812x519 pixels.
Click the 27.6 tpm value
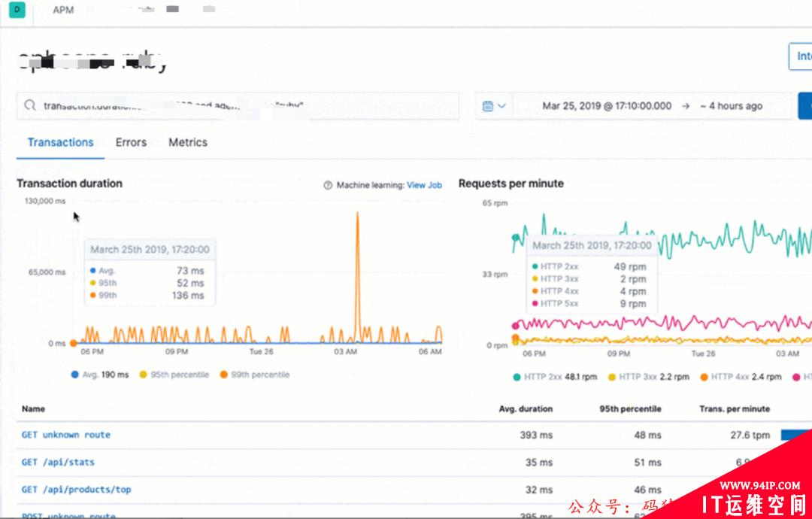pos(750,435)
